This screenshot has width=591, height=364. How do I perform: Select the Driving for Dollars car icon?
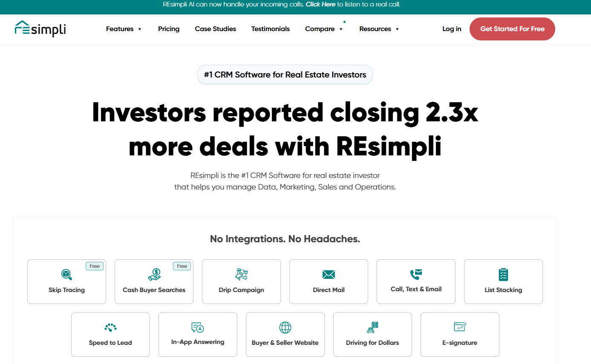click(x=372, y=327)
